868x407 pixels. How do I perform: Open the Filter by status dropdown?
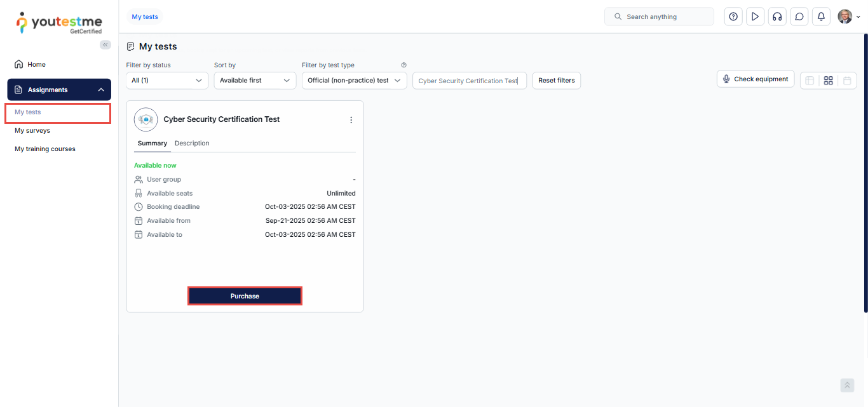coord(167,81)
